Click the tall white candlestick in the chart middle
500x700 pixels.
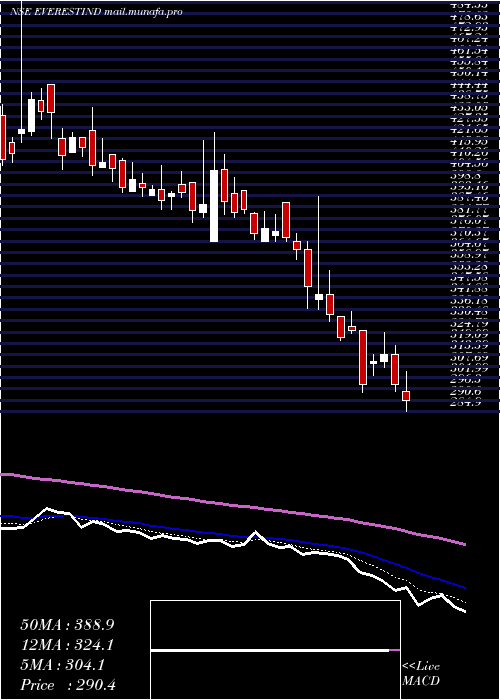coord(214,206)
